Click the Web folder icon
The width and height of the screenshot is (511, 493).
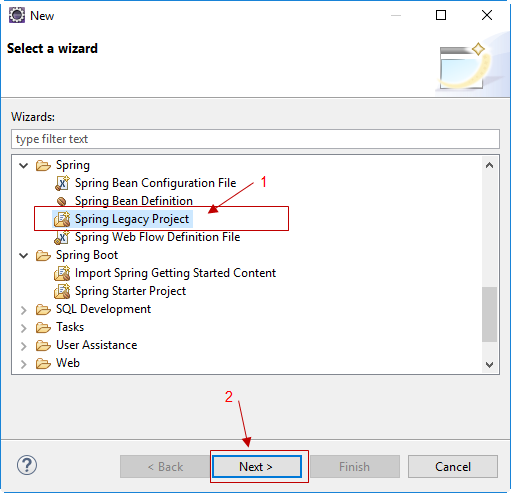click(x=43, y=363)
